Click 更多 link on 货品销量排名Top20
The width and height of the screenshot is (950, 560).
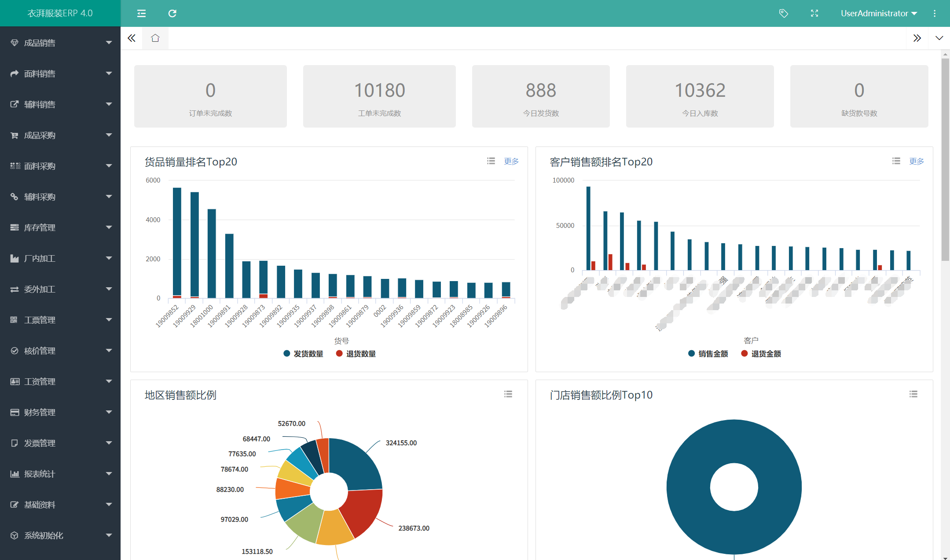click(511, 161)
